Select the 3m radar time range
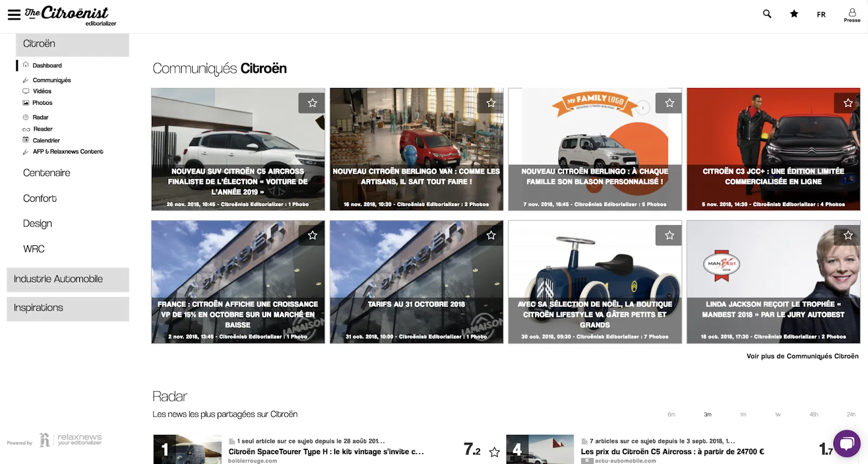 [x=707, y=415]
